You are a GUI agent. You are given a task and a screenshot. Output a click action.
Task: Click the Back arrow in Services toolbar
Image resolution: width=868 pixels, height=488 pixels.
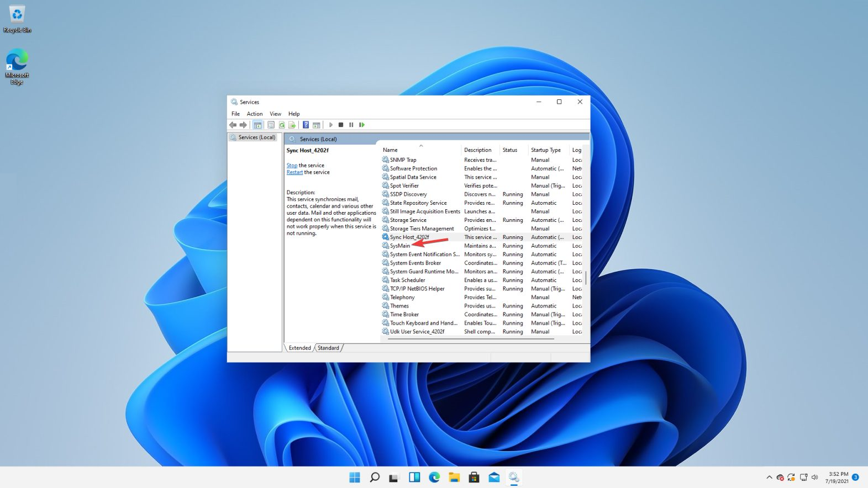(x=233, y=125)
